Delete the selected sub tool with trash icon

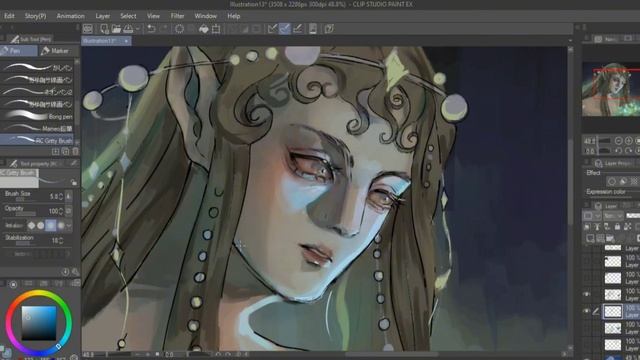click(x=76, y=152)
